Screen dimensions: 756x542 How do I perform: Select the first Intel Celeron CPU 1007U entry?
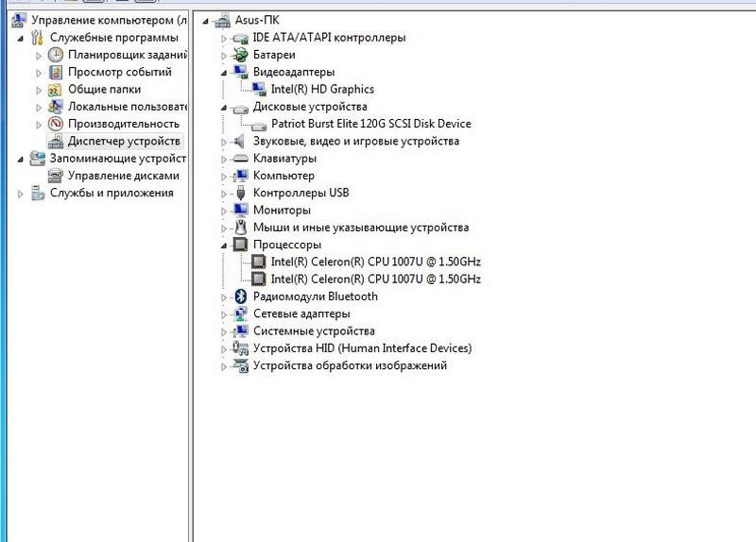tap(375, 262)
